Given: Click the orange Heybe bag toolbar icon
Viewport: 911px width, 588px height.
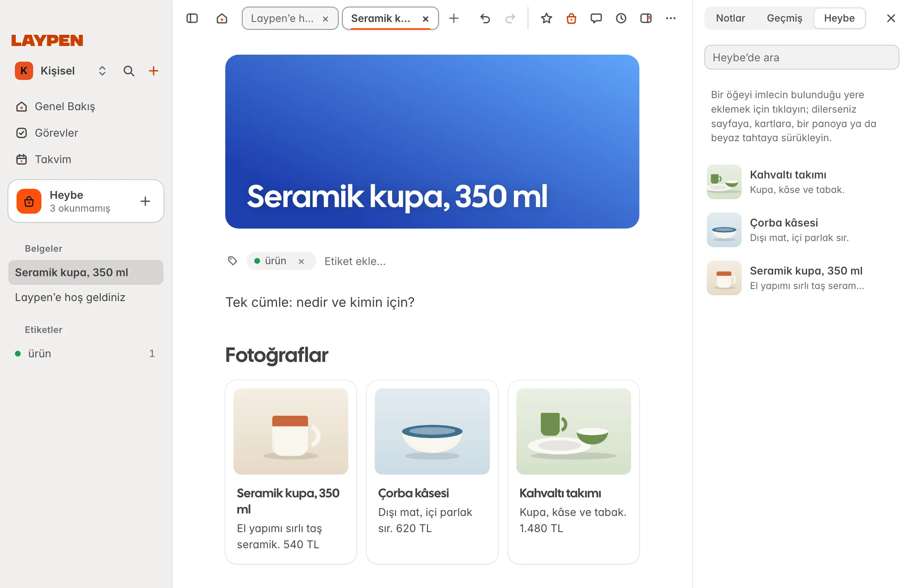Looking at the screenshot, I should [x=571, y=18].
